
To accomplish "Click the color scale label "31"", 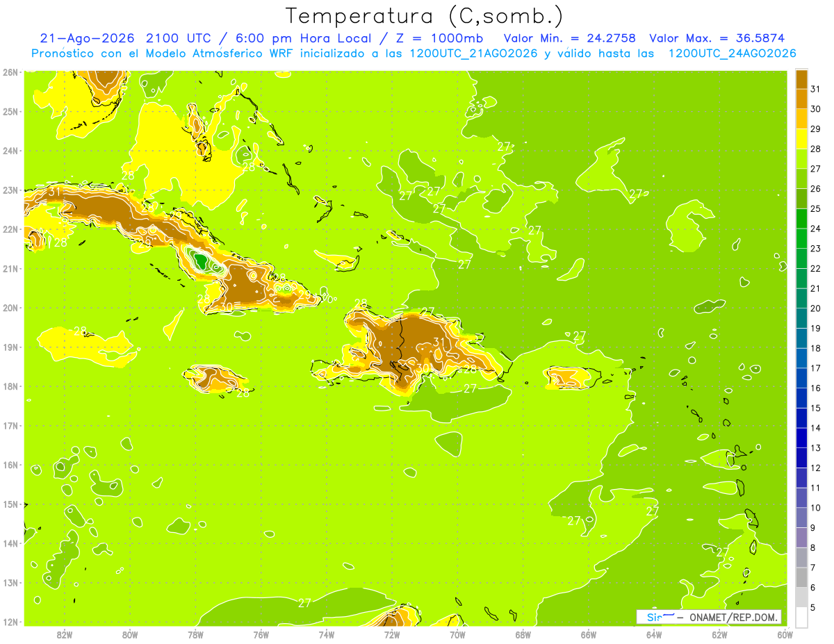I will 815,89.
